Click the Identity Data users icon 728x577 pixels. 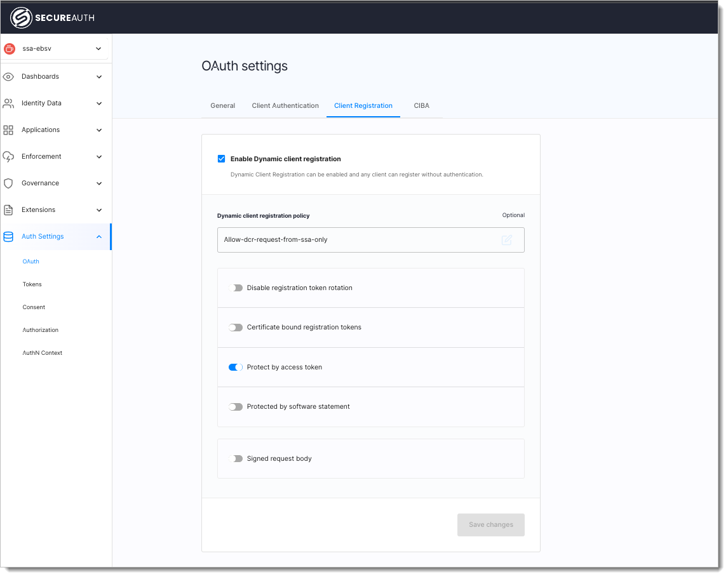(x=8, y=103)
